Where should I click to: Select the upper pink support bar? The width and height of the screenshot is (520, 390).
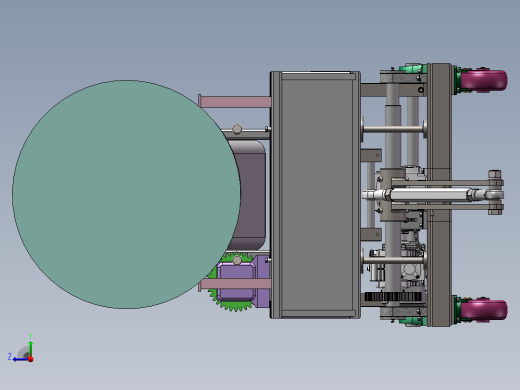coord(235,102)
